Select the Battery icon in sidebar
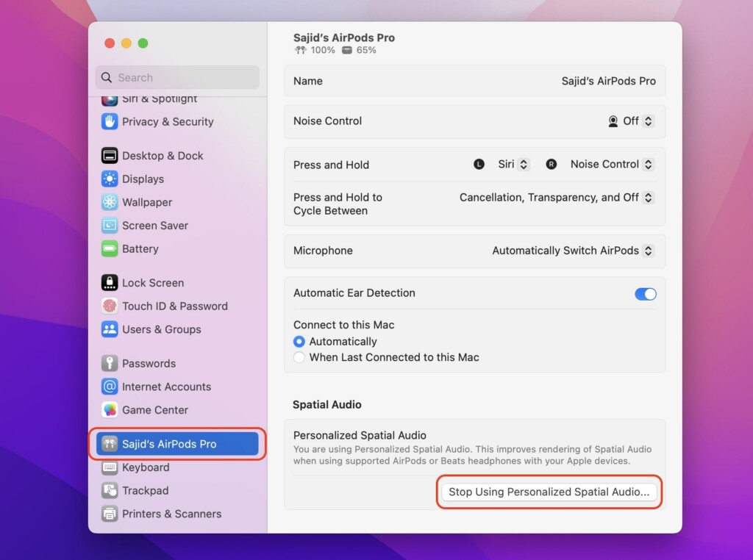The width and height of the screenshot is (753, 560). [x=110, y=249]
